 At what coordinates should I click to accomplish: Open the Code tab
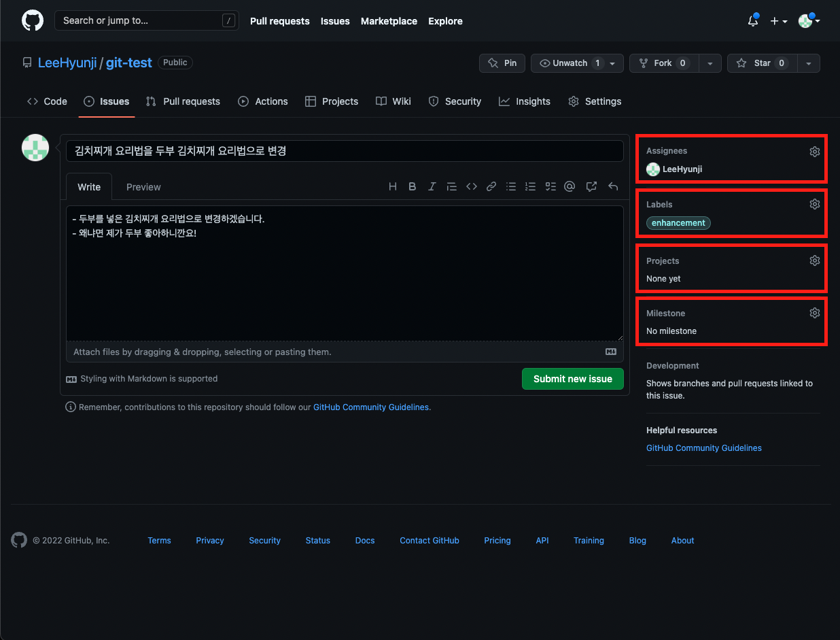tap(47, 101)
